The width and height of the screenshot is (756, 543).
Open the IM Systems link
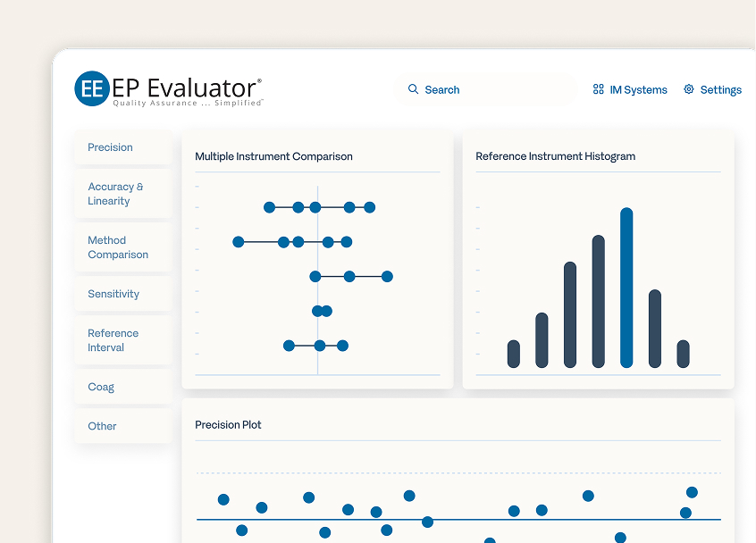pos(638,89)
